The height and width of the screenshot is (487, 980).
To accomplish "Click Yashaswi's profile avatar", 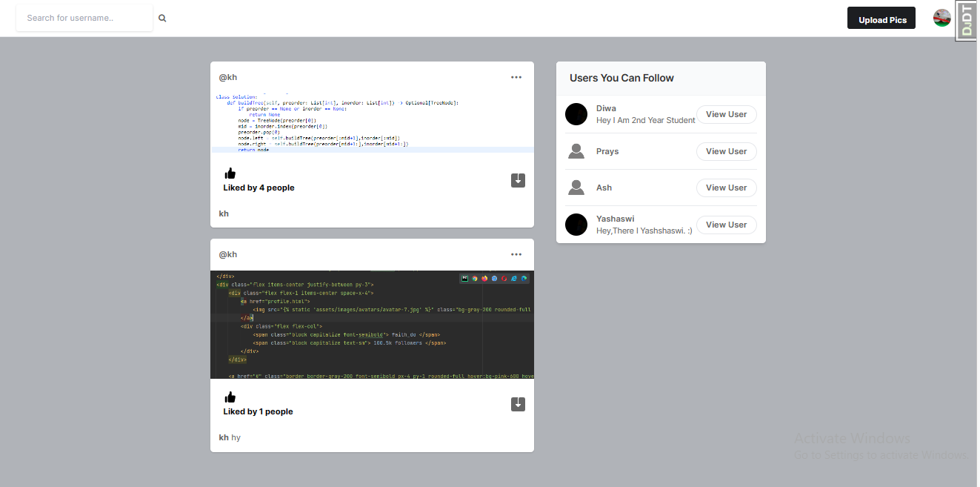I will 576,225.
